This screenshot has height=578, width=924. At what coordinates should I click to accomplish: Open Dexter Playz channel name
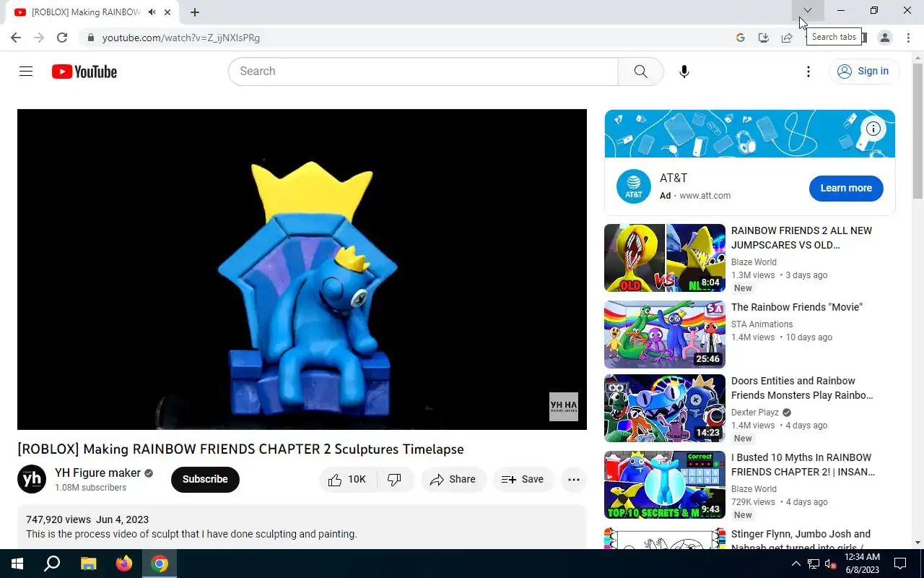[x=755, y=413]
